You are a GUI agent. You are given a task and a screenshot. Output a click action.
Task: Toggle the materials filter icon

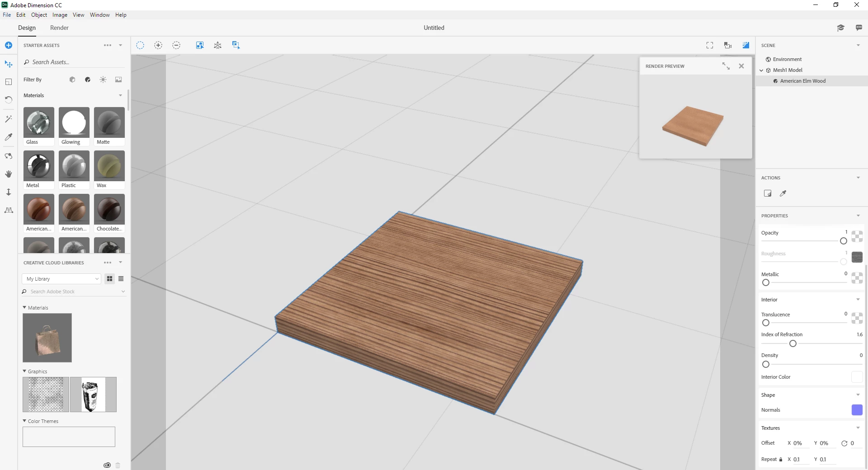[x=88, y=80]
